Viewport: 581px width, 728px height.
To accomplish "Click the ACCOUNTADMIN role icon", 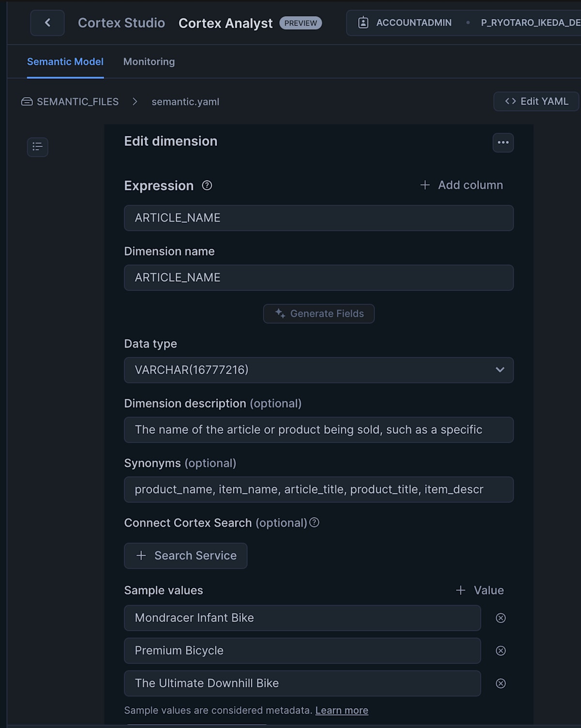I will tap(363, 23).
